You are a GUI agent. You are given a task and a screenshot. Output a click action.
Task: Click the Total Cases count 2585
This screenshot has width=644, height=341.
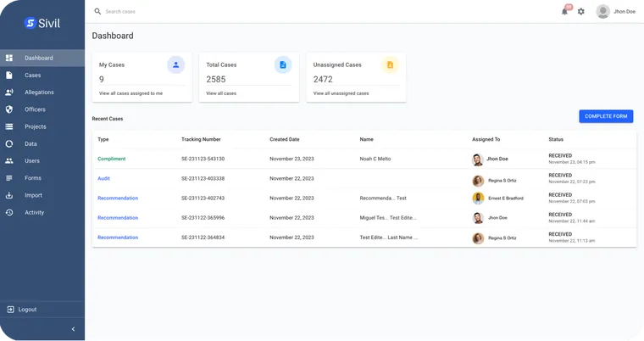coord(216,79)
